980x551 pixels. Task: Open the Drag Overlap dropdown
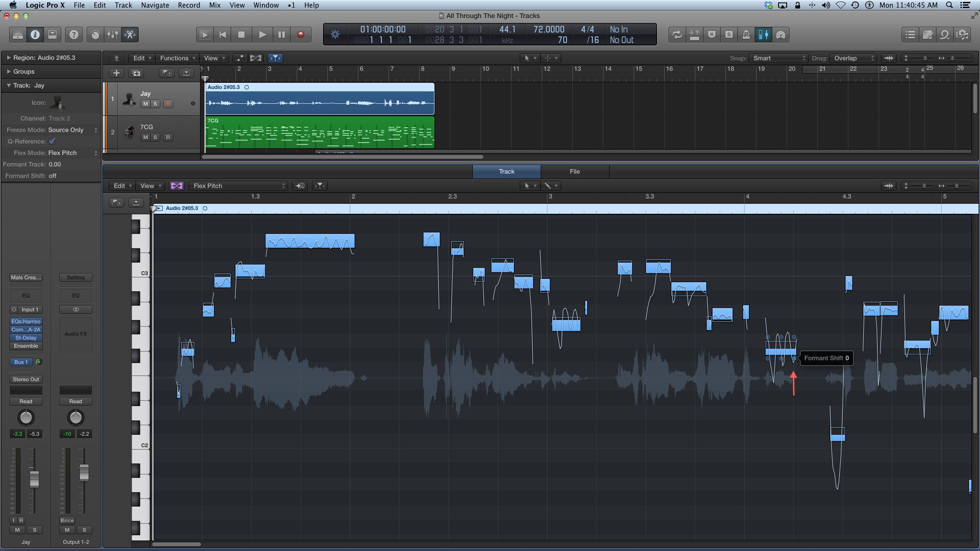pos(853,58)
